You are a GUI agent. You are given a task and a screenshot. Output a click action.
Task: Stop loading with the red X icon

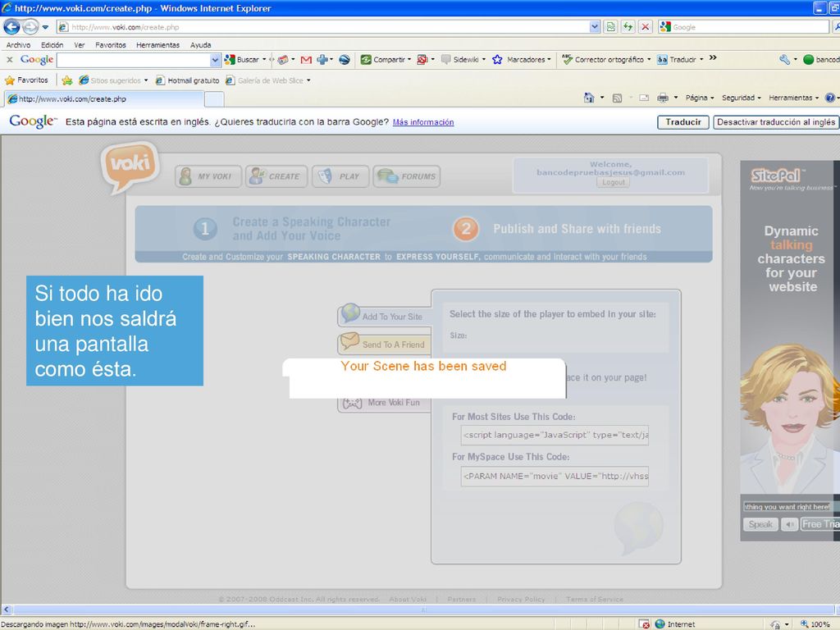click(x=646, y=27)
